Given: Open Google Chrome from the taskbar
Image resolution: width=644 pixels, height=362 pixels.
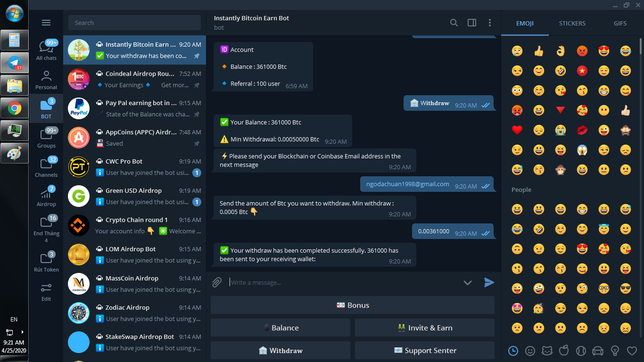Looking at the screenshot, I should (15, 108).
